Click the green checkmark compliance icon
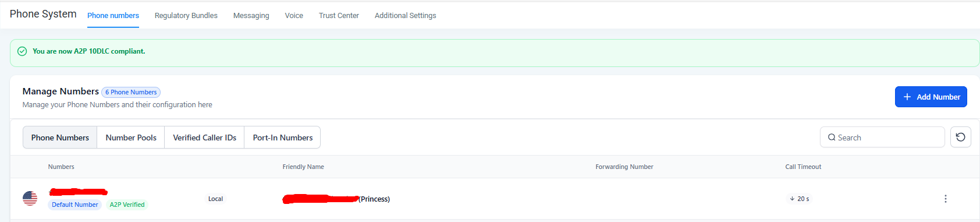 22,51
